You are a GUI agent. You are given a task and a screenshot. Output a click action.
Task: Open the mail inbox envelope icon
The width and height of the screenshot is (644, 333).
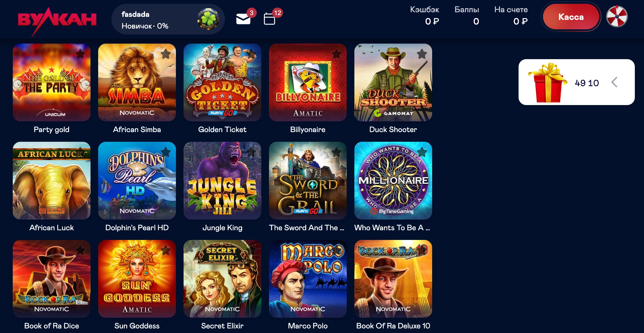pos(243,19)
